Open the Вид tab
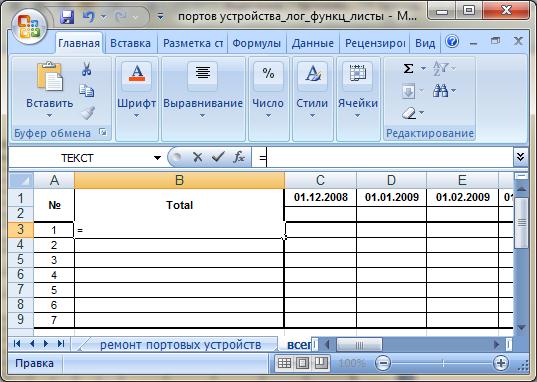 point(425,43)
